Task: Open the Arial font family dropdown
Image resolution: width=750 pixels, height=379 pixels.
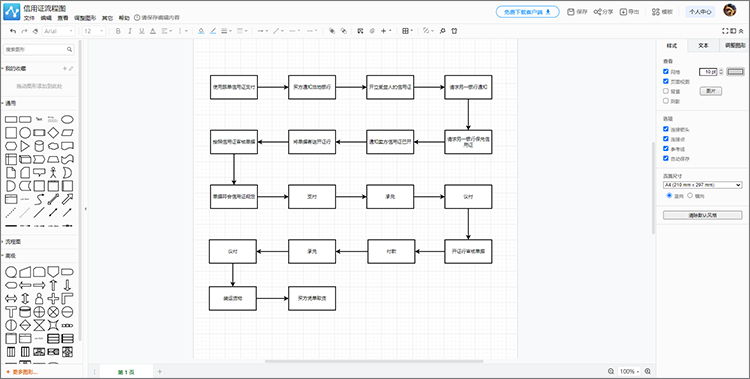Action: (x=59, y=31)
